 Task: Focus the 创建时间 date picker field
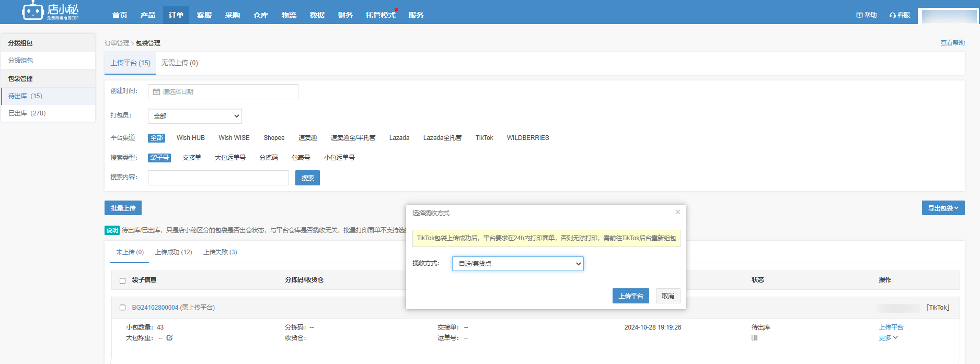[223, 92]
